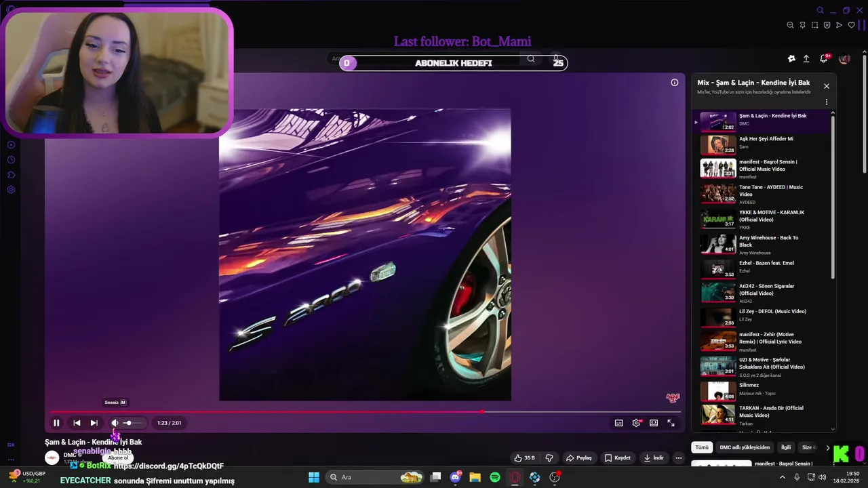Mute the video sound
This screenshot has height=488, width=868.
click(115, 423)
